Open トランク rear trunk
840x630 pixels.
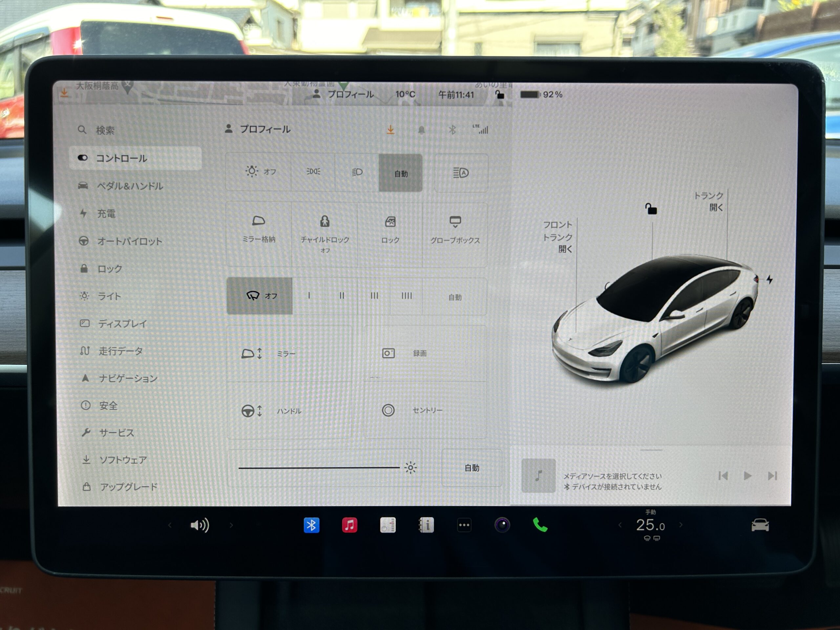709,201
